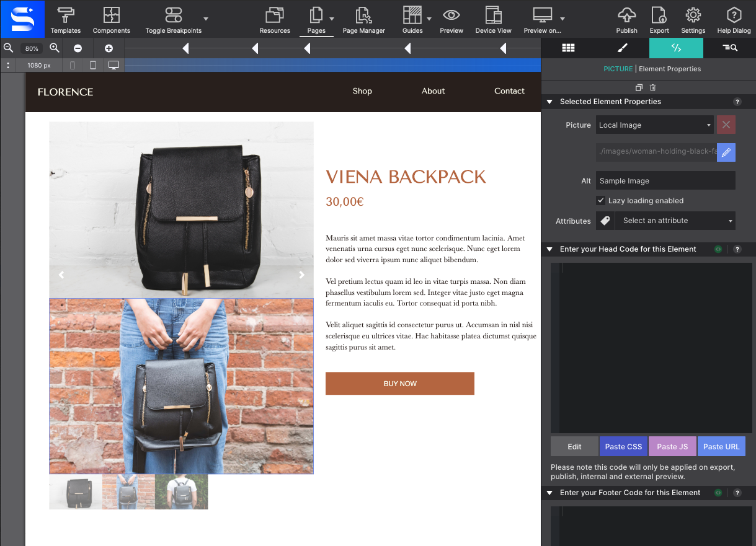The image size is (756, 546).
Task: Click the BUY NOW button
Action: 399,384
